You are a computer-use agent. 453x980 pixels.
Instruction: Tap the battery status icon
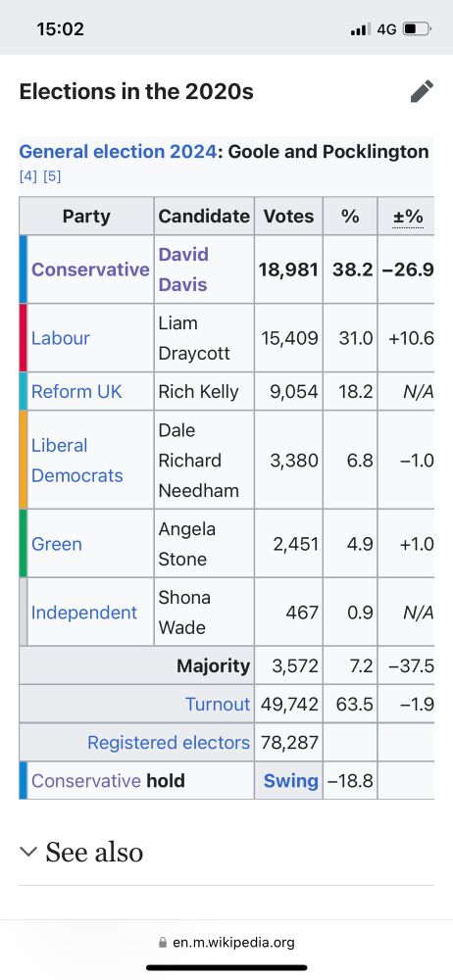(417, 28)
